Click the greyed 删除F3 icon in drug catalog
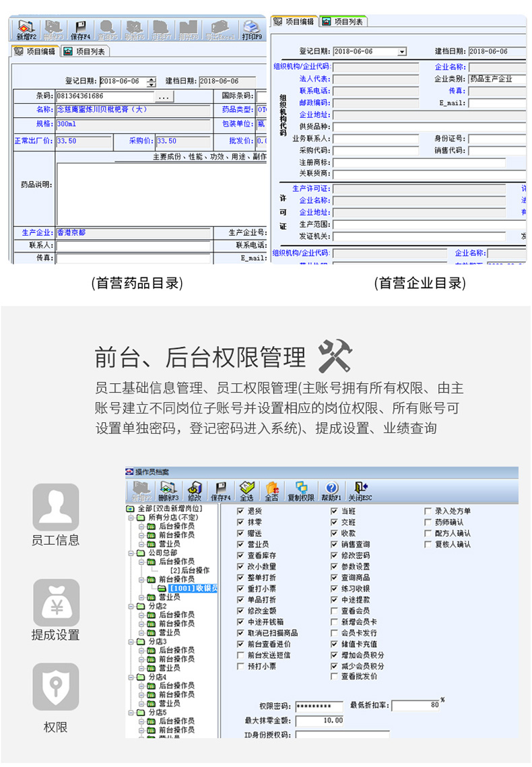The width and height of the screenshot is (532, 767). tap(53, 30)
